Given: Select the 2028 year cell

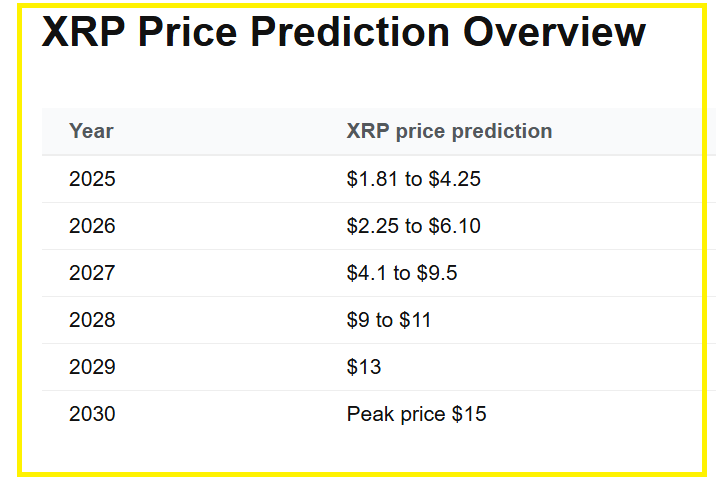Looking at the screenshot, I should 92,320.
